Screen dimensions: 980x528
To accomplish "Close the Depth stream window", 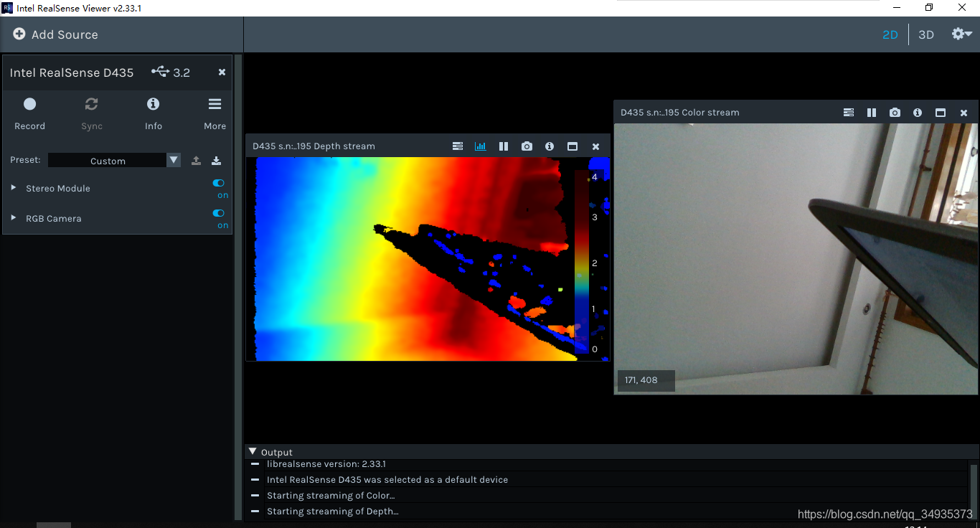I will click(595, 146).
